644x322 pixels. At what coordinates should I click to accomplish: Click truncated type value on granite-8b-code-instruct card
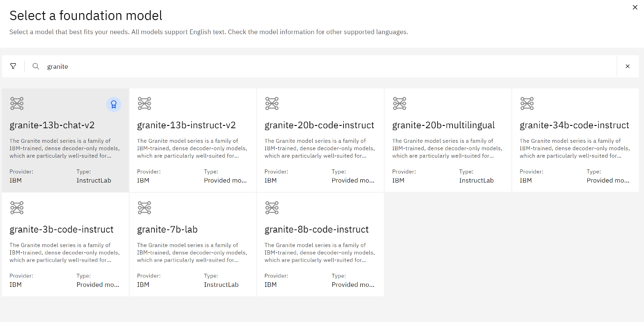point(353,285)
